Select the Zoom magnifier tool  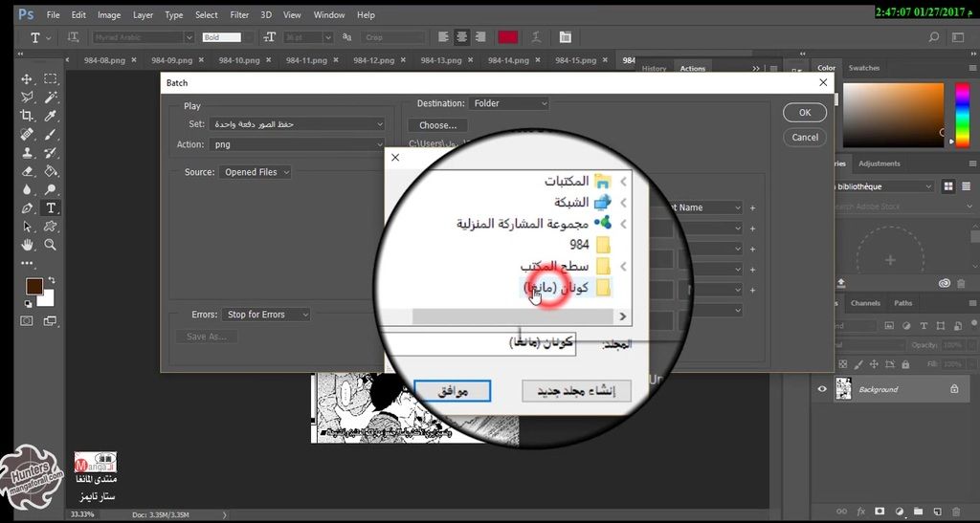click(x=51, y=245)
